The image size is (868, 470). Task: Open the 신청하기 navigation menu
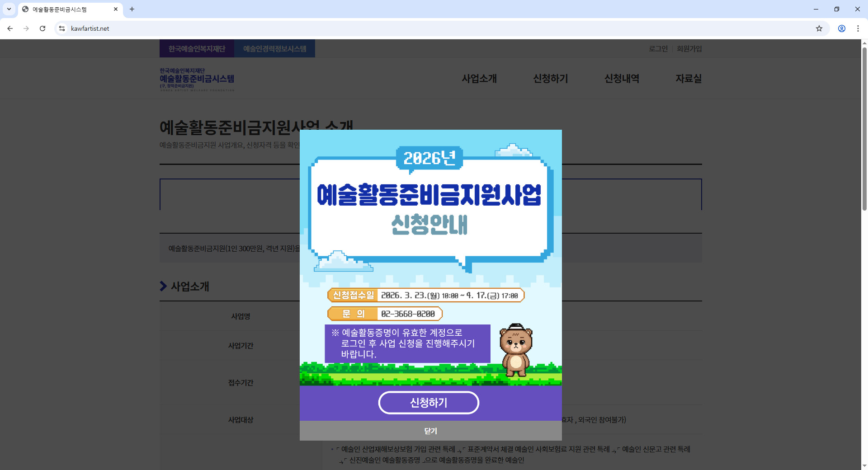coord(551,79)
